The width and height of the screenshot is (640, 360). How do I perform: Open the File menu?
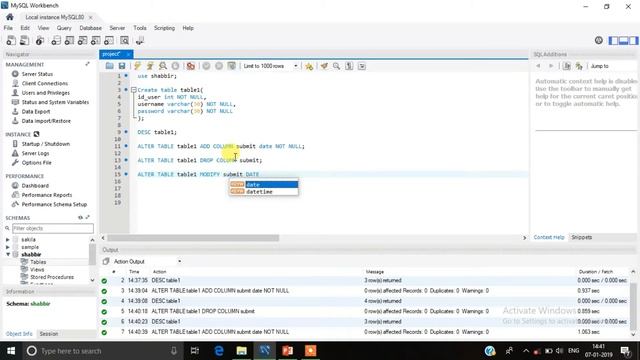8,28
